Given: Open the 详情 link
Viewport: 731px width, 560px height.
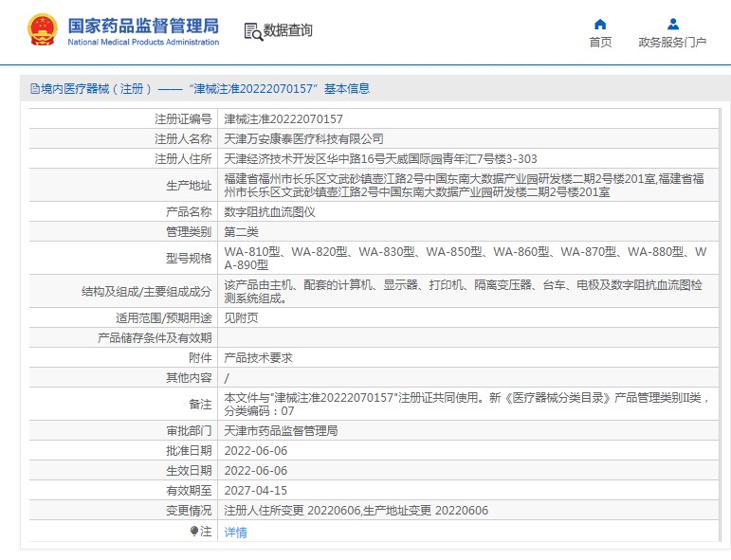Looking at the screenshot, I should (x=235, y=533).
